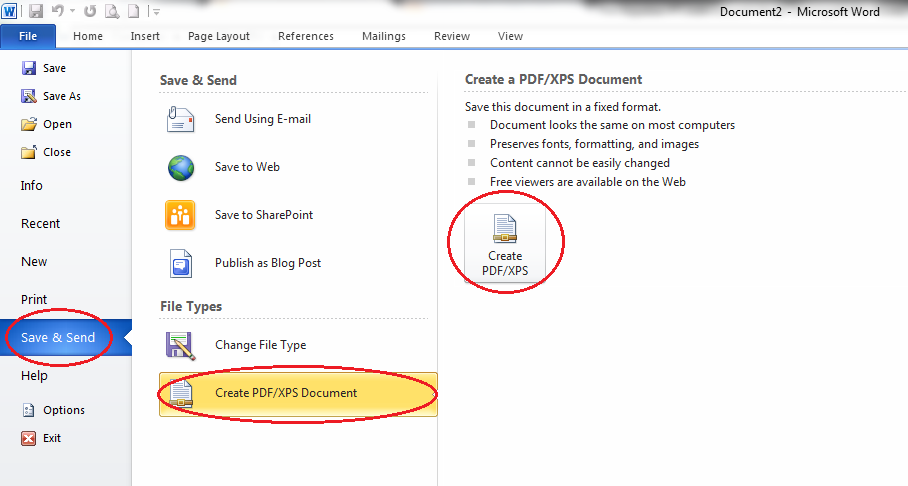Click the Save to Web globe icon
Image resolution: width=908 pixels, height=486 pixels.
coord(181,167)
